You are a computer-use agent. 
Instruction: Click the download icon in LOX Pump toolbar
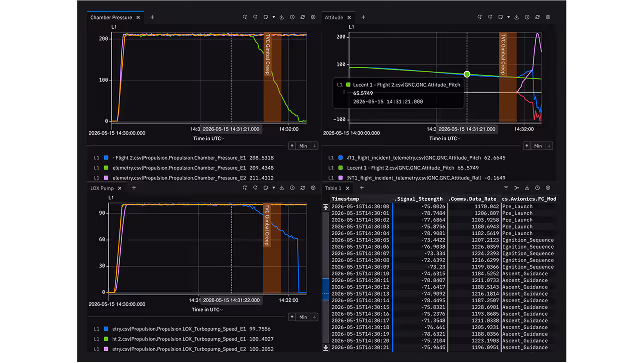[x=282, y=188]
